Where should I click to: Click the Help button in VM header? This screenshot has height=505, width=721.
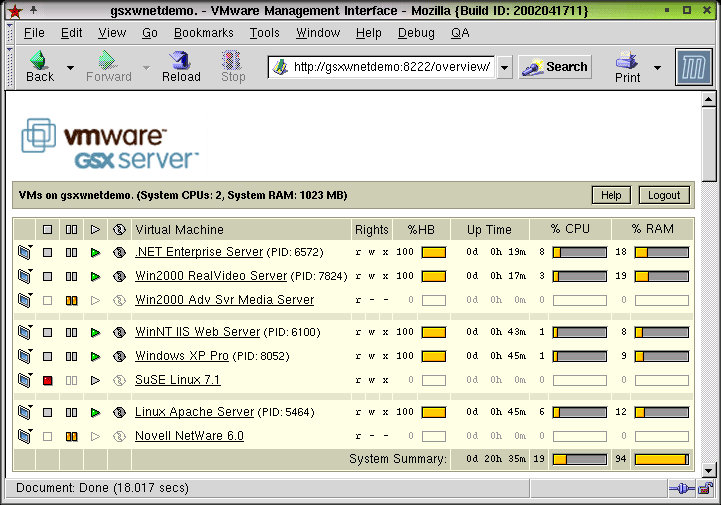(611, 195)
